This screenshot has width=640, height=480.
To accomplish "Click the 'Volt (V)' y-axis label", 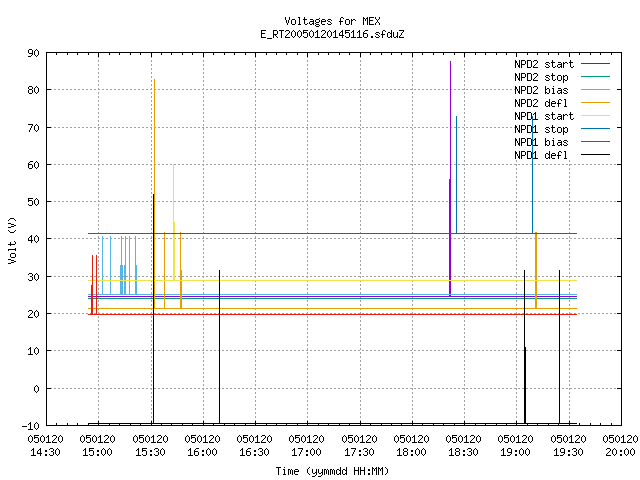I will (12, 240).
